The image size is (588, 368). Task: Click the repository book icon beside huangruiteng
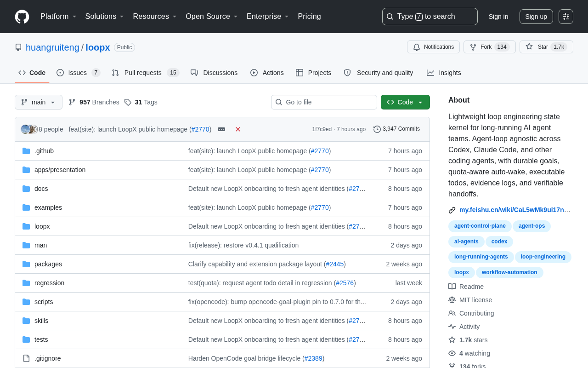coord(18,47)
